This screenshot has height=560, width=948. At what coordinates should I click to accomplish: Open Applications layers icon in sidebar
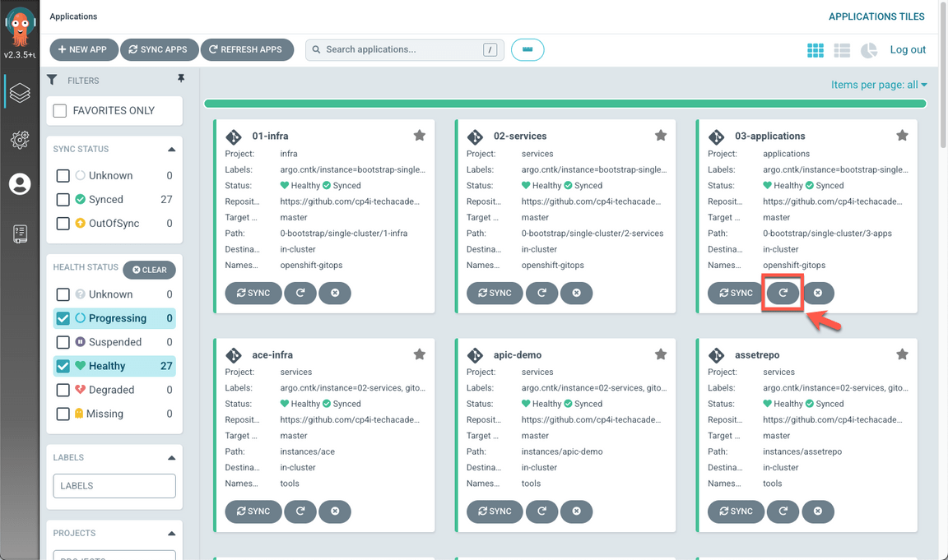click(x=20, y=93)
